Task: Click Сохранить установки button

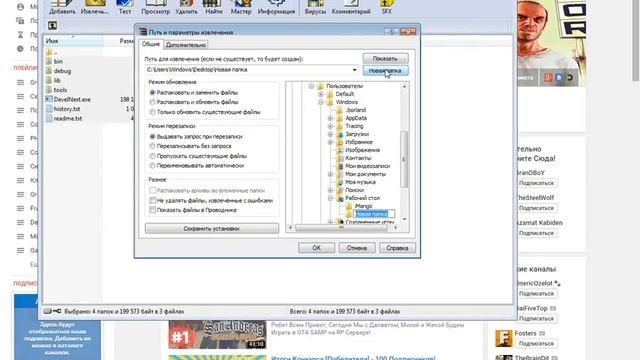Action: click(x=211, y=229)
